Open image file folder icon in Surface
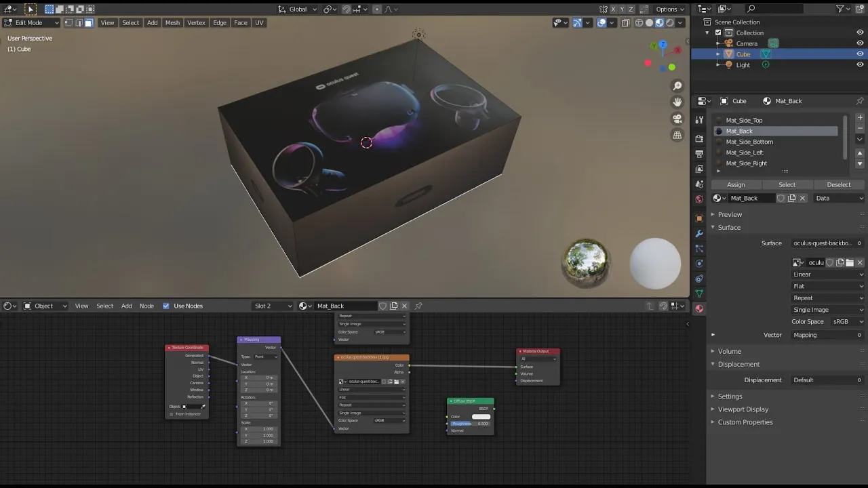The image size is (868, 488). pyautogui.click(x=850, y=262)
